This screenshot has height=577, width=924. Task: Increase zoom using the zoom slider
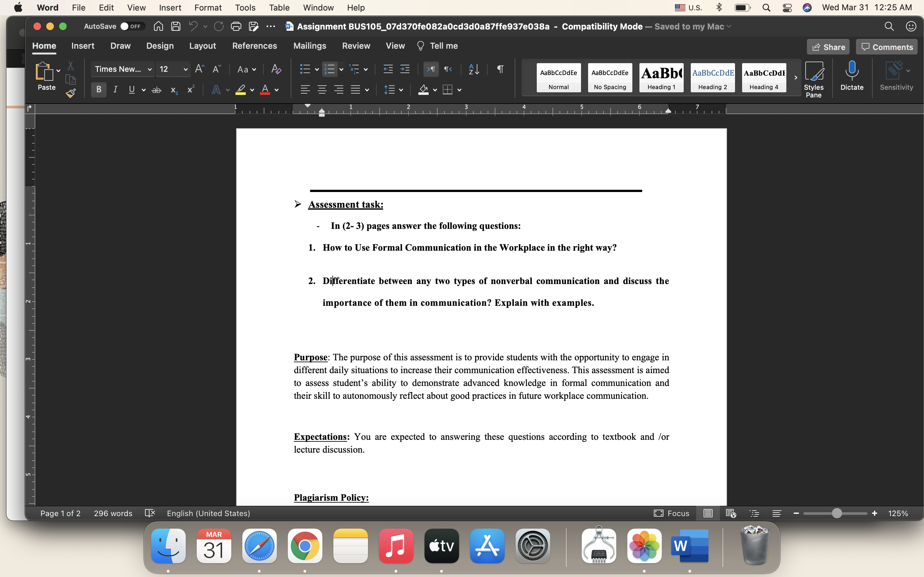875,513
